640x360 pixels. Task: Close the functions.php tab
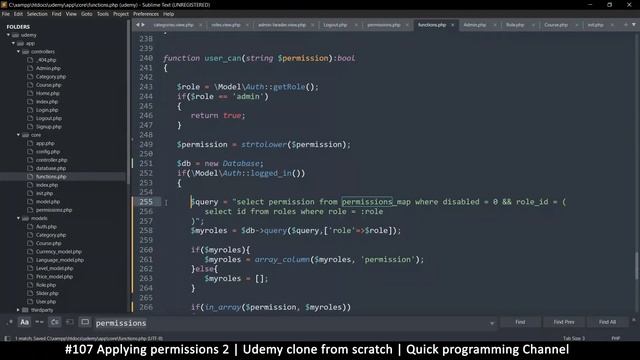click(452, 25)
